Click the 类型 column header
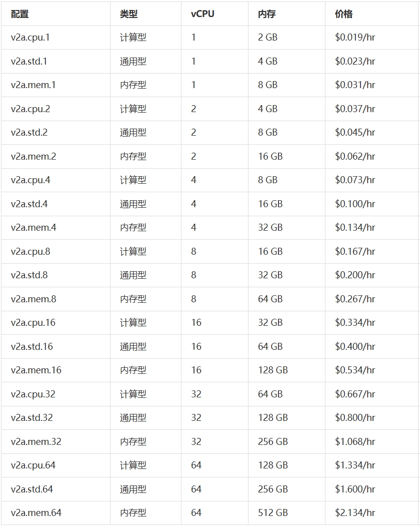 (128, 14)
